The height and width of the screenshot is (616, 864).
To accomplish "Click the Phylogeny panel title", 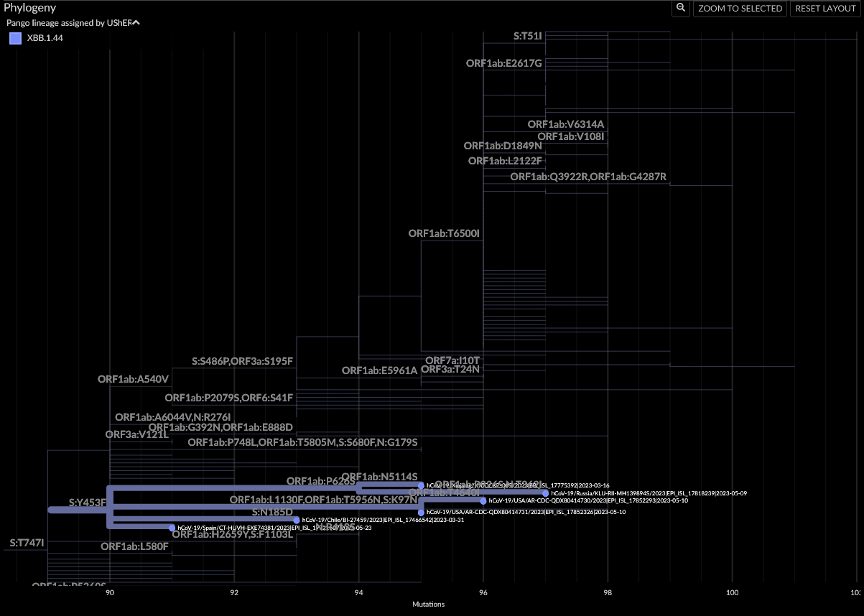I will (32, 8).
